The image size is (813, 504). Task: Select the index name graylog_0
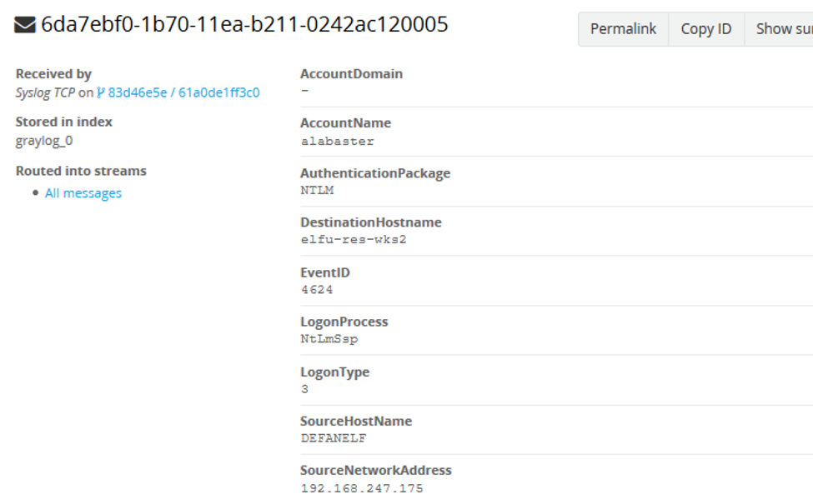point(43,140)
